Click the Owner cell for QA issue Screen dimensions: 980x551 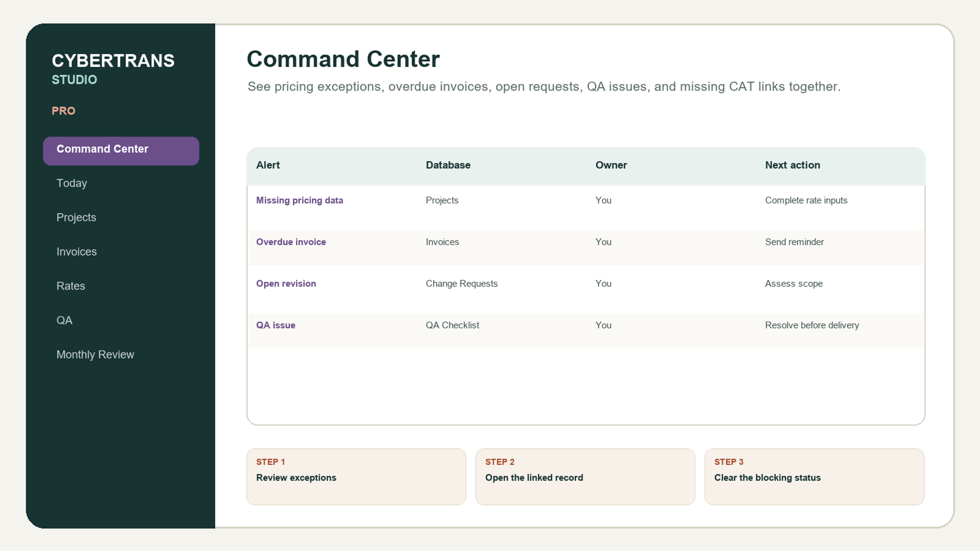pyautogui.click(x=603, y=325)
